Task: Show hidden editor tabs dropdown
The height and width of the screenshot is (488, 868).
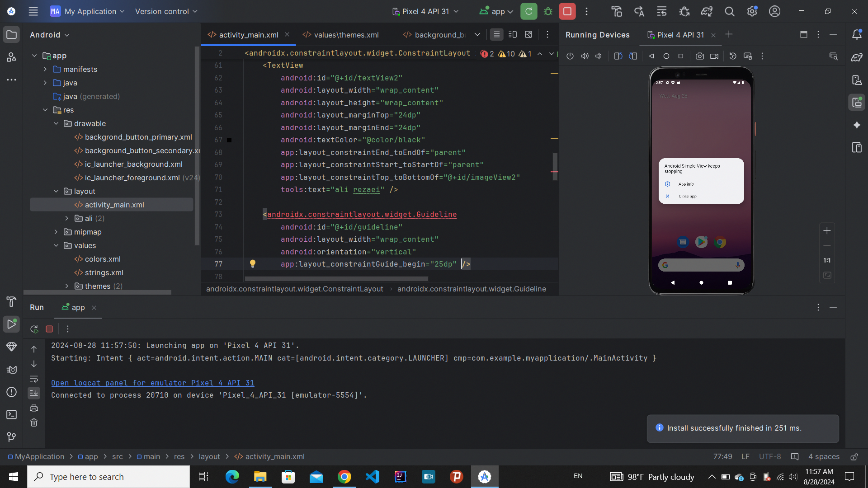Action: click(x=477, y=34)
